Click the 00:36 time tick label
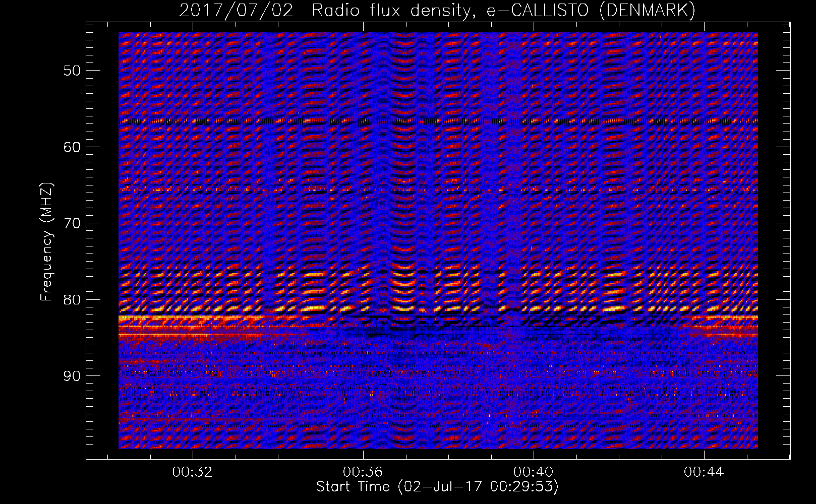The width and height of the screenshot is (816, 504). [363, 472]
